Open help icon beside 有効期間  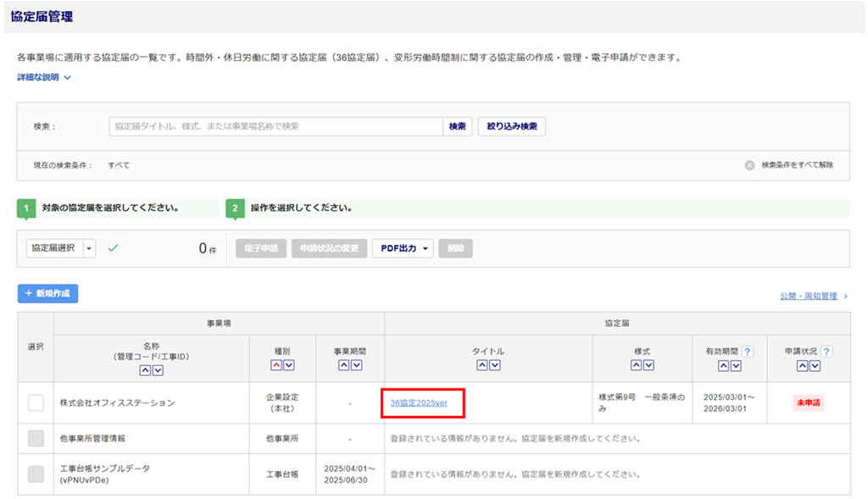(x=748, y=352)
